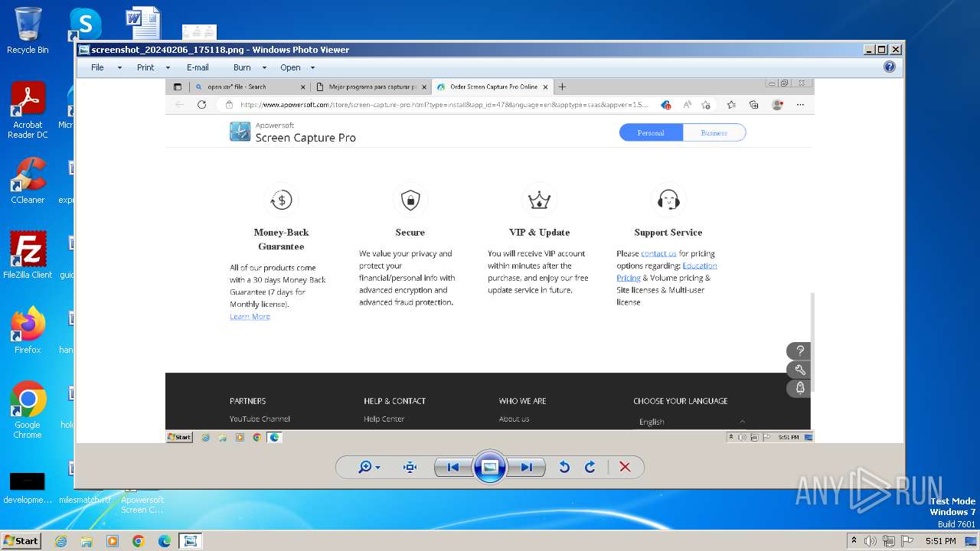Click the Photo Viewer taskbar button
The image size is (980, 551).
click(x=190, y=541)
